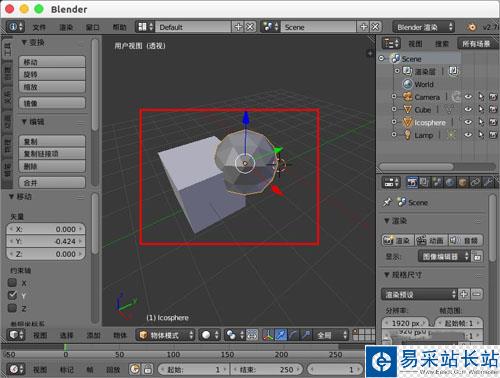Enable the Z constraint axis checkbox
The height and width of the screenshot is (378, 500).
[12, 308]
